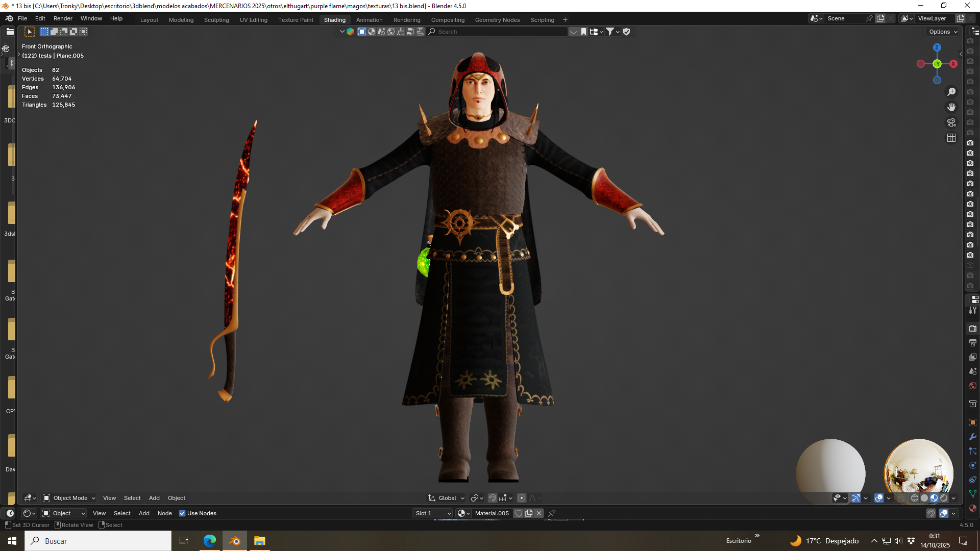Toggle viewport overlays button
The height and width of the screenshot is (551, 980).
click(x=879, y=498)
